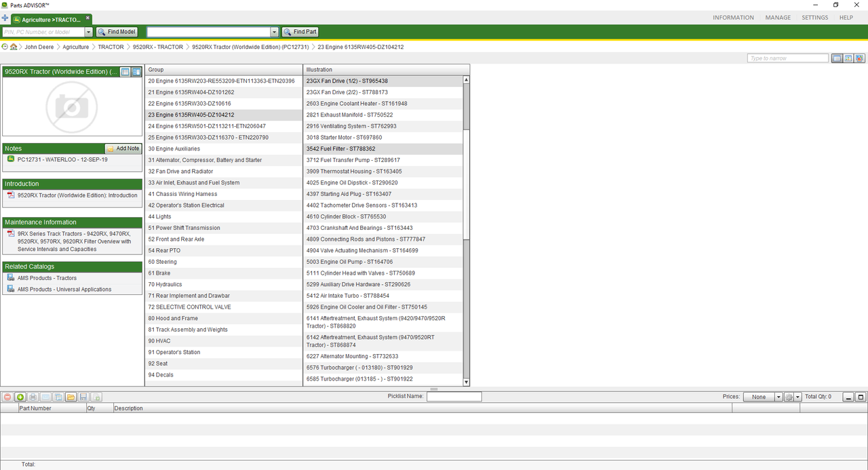
Task: Click the catalog icon beside AMS Products - Universal Applications
Action: (x=11, y=290)
